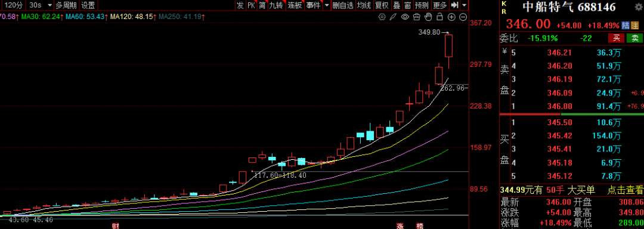Select sell level 2 price 346.09

(x=559, y=93)
